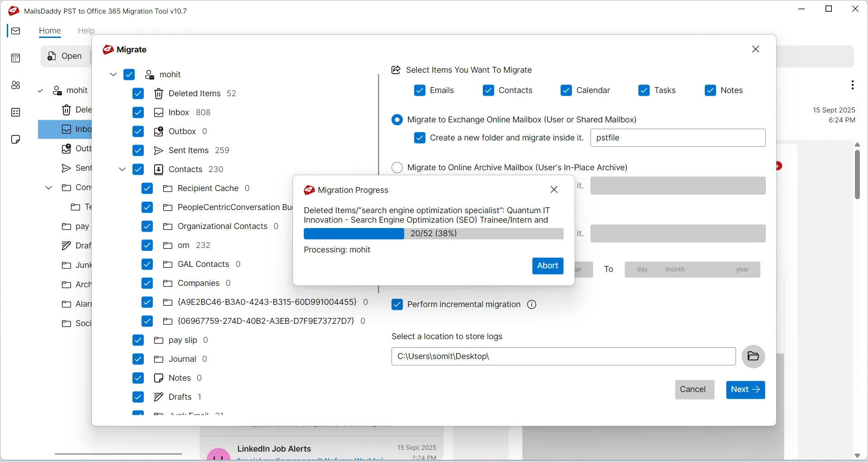Click info icon beside incremental migration
This screenshot has height=462, width=868.
point(532,305)
